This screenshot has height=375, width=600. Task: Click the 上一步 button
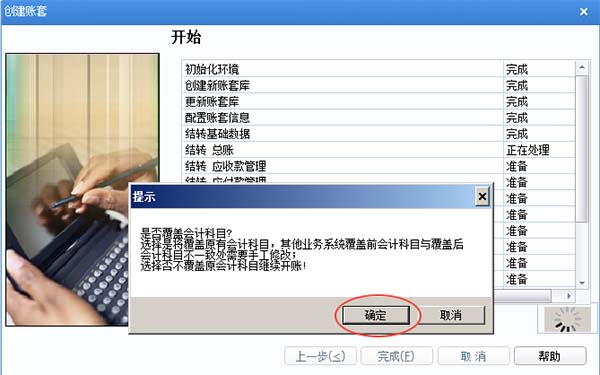click(x=320, y=356)
